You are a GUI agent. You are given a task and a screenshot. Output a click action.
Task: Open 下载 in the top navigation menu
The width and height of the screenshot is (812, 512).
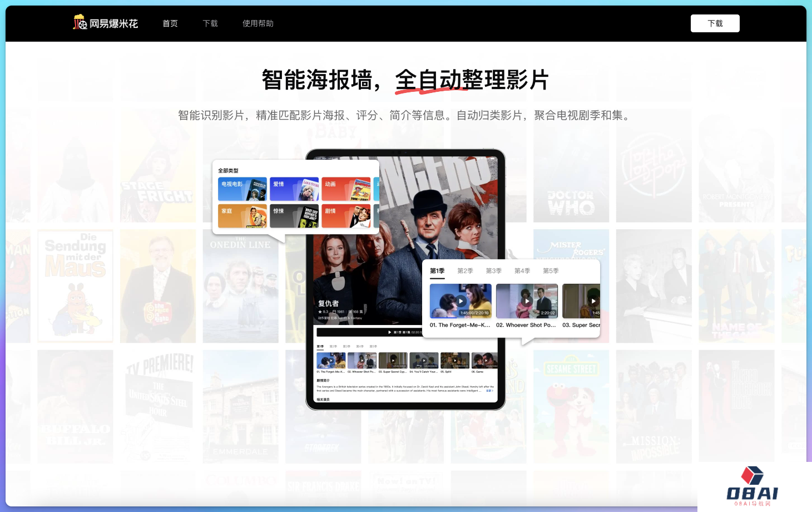coord(210,23)
